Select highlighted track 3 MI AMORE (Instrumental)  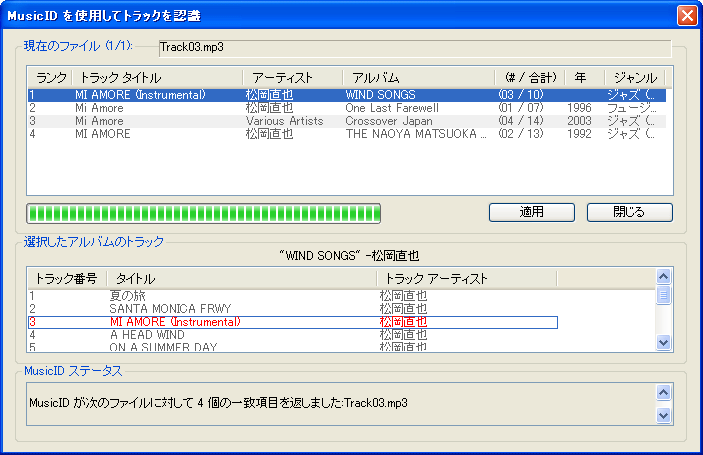tap(293, 322)
